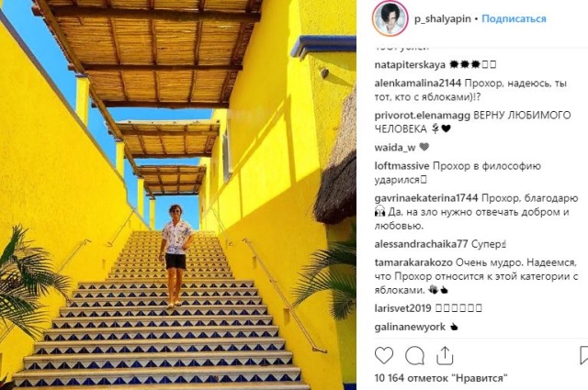
Task: Open waida_w commenter profile
Action: point(395,148)
